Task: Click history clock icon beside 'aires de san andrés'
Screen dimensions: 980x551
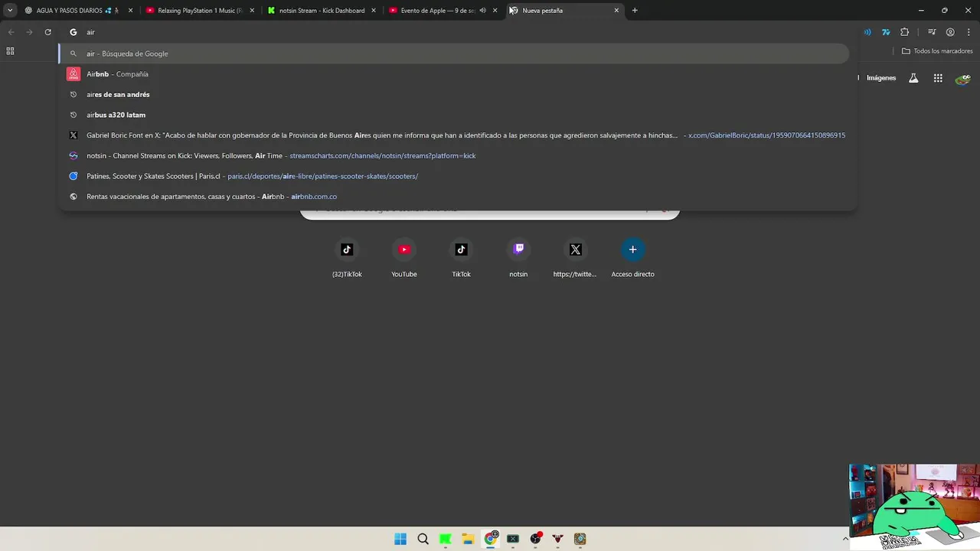Action: pos(73,94)
